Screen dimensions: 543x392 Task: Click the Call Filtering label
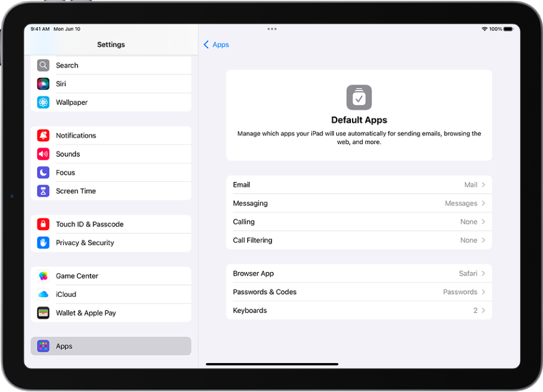pos(252,240)
